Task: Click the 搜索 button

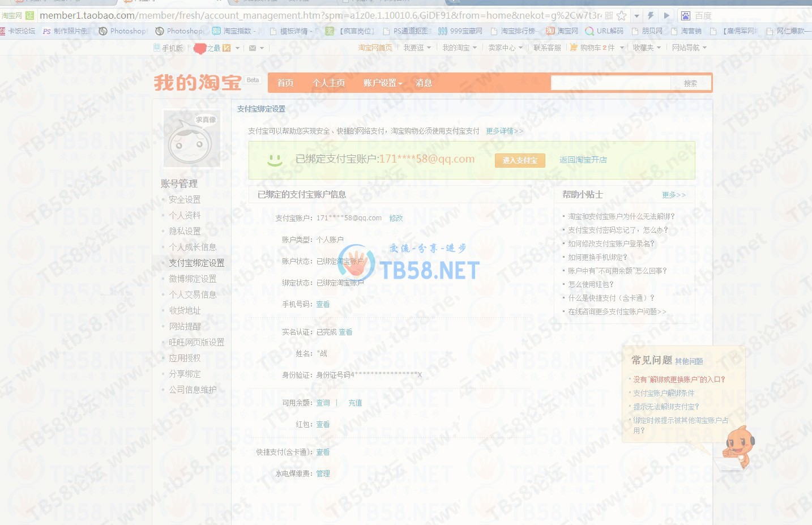Action: tap(691, 83)
